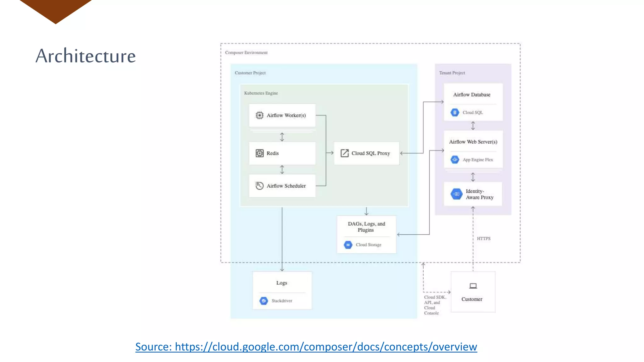Click the Airflow Scheduler clock icon

[259, 186]
